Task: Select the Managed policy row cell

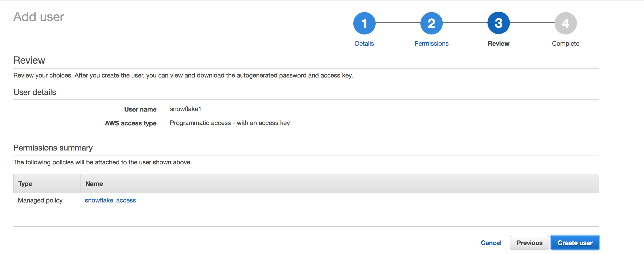Action: pos(40,200)
